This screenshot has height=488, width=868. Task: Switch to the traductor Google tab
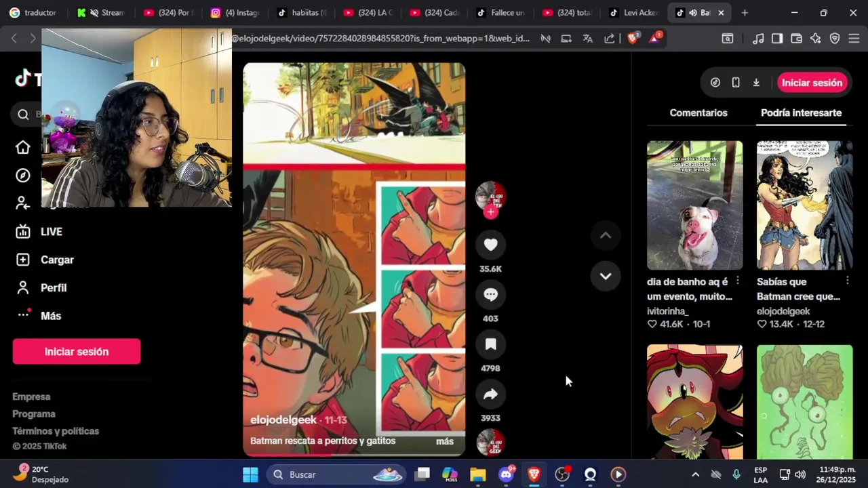pyautogui.click(x=33, y=13)
